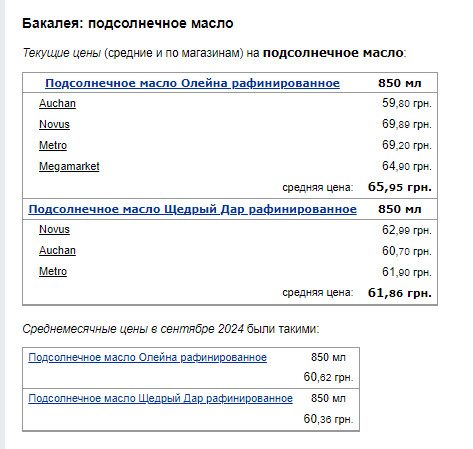Select the average price 65,95 грн.
473x449 pixels.
pyautogui.click(x=399, y=187)
